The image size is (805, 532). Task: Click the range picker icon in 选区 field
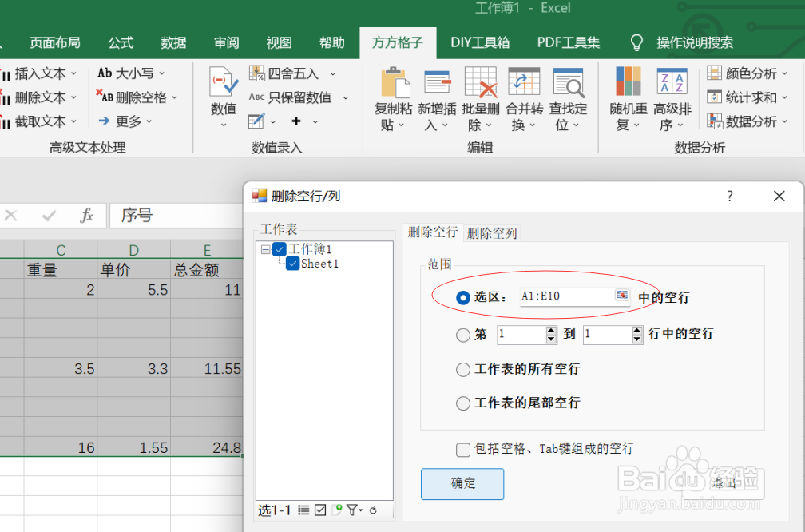(621, 295)
